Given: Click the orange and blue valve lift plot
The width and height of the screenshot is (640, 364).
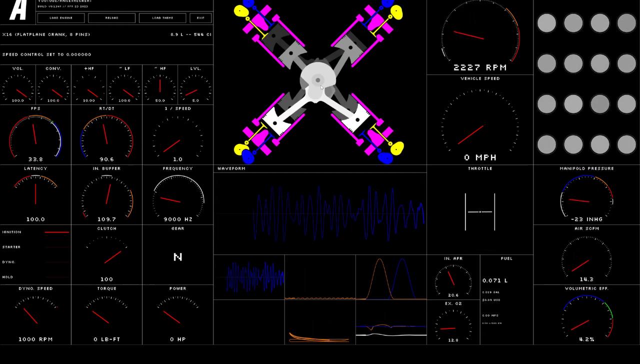Looking at the screenshot, I should [391, 277].
